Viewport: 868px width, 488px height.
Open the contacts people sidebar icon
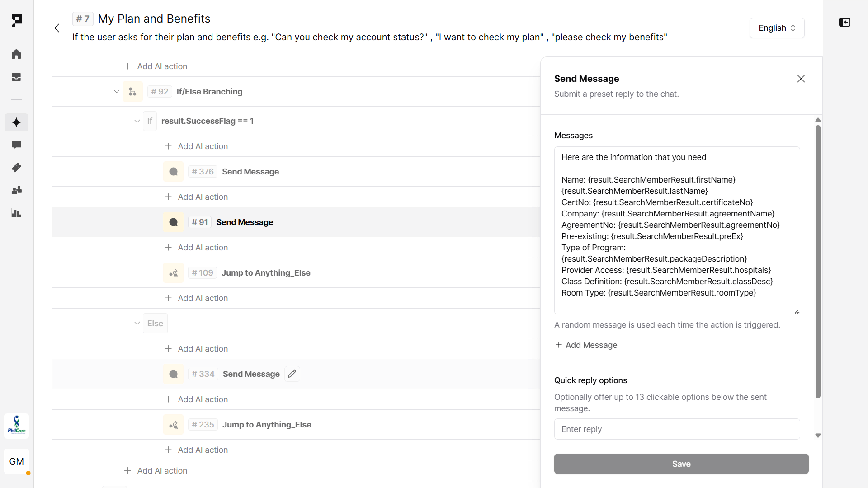16,190
